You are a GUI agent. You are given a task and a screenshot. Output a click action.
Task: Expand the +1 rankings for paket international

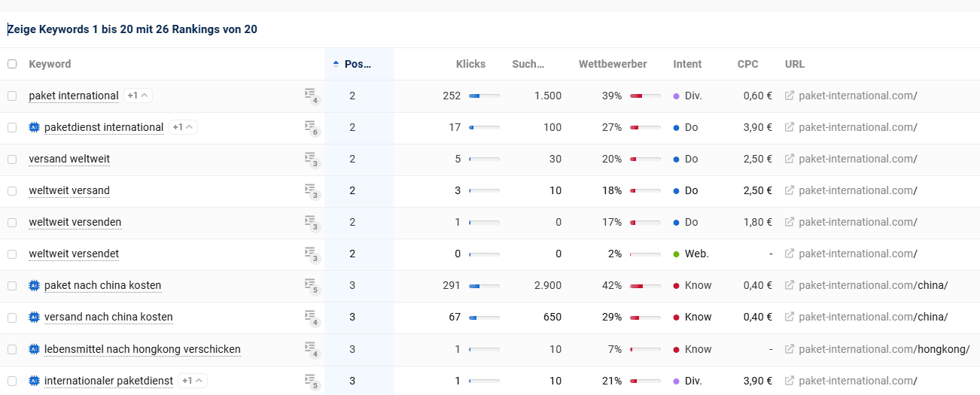click(138, 96)
